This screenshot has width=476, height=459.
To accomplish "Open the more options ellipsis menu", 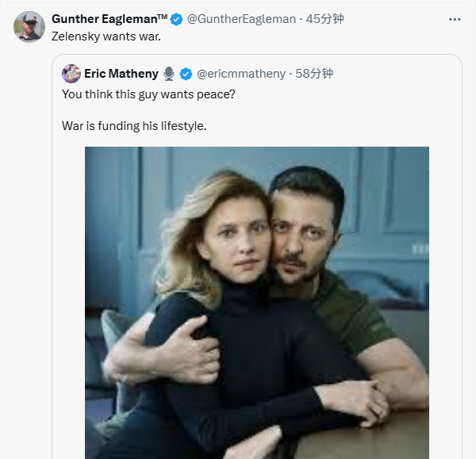I will click(x=455, y=19).
